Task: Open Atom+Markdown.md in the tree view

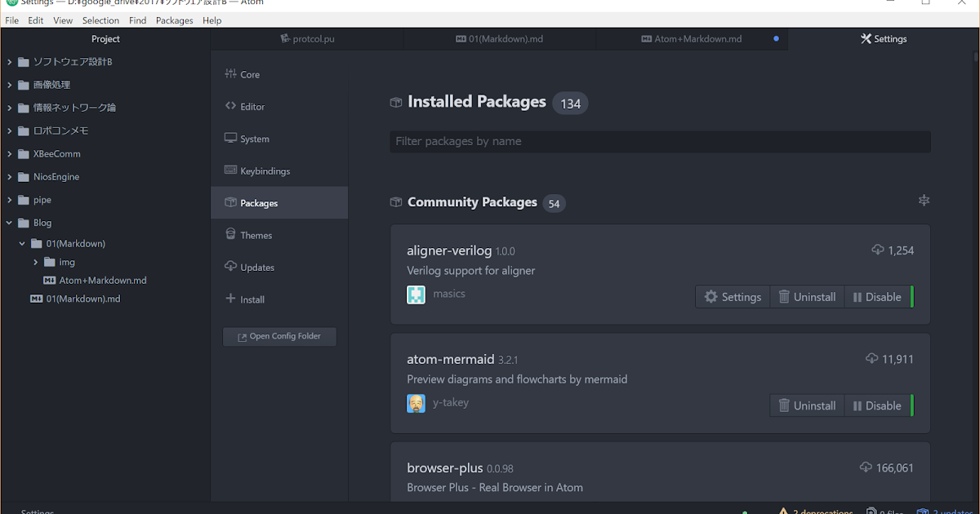Action: 103,280
